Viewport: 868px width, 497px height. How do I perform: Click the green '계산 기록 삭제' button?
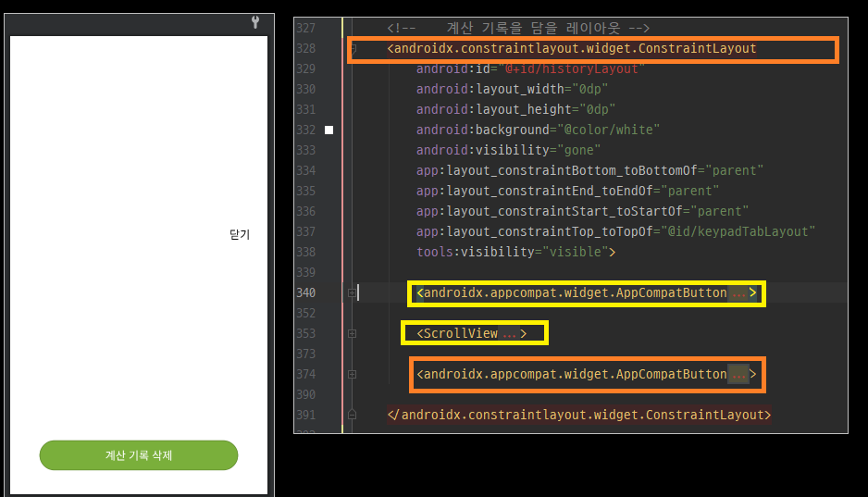pyautogui.click(x=139, y=455)
